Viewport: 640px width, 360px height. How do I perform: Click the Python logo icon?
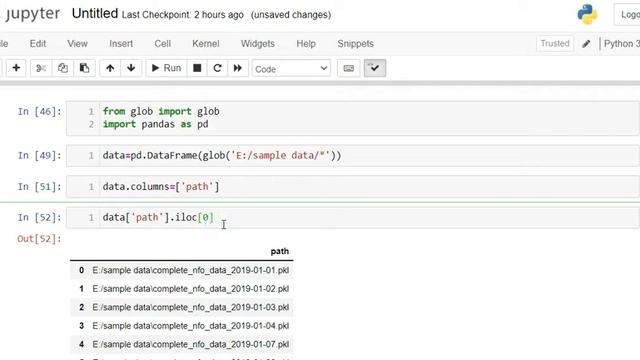click(587, 14)
